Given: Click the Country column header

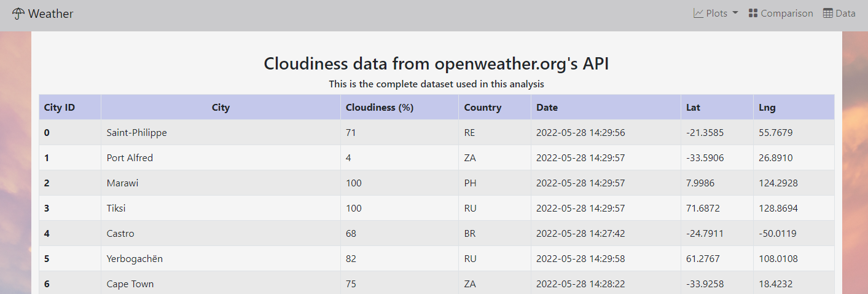Looking at the screenshot, I should point(495,107).
